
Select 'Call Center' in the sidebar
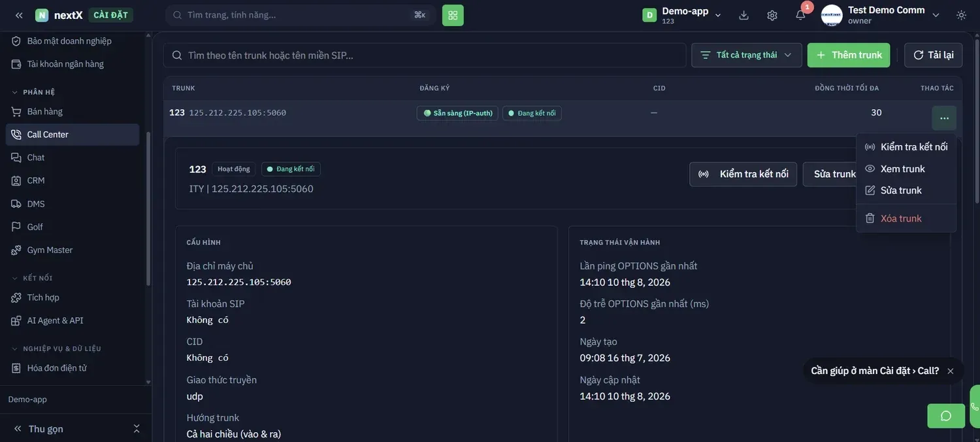73,135
